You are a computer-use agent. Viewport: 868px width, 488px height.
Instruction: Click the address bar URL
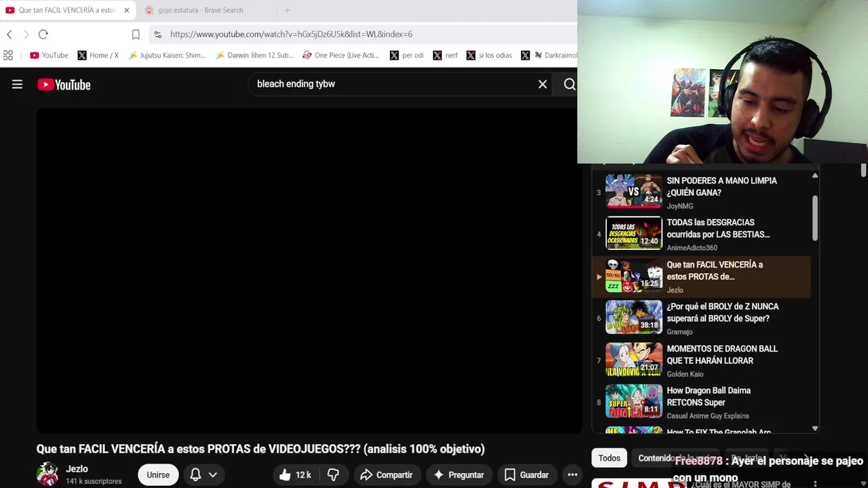pos(291,34)
